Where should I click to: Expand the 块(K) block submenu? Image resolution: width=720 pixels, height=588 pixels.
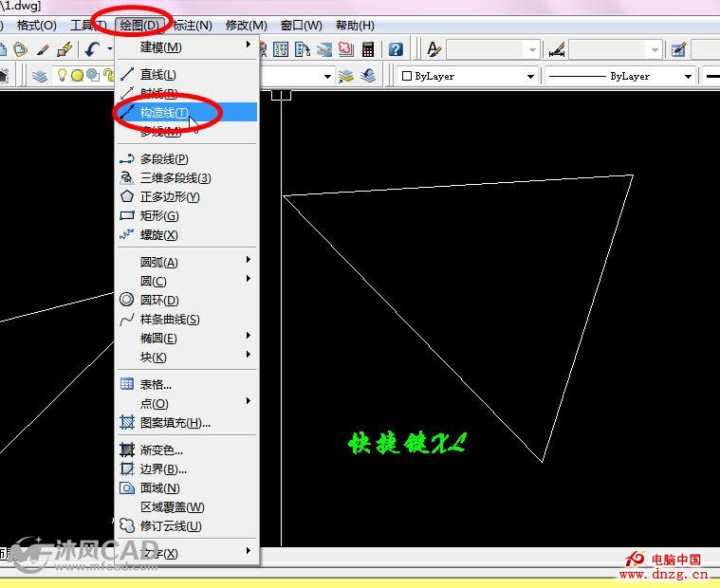[187, 358]
